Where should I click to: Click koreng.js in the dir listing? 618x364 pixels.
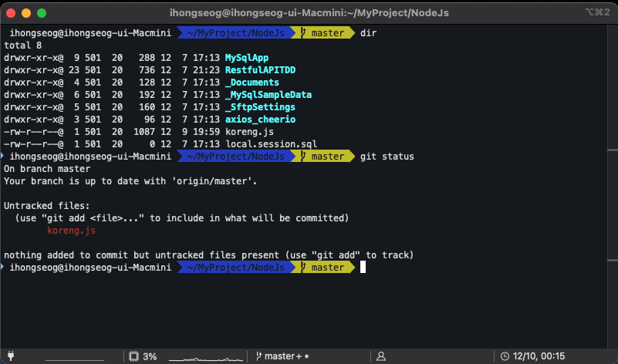[x=249, y=132]
